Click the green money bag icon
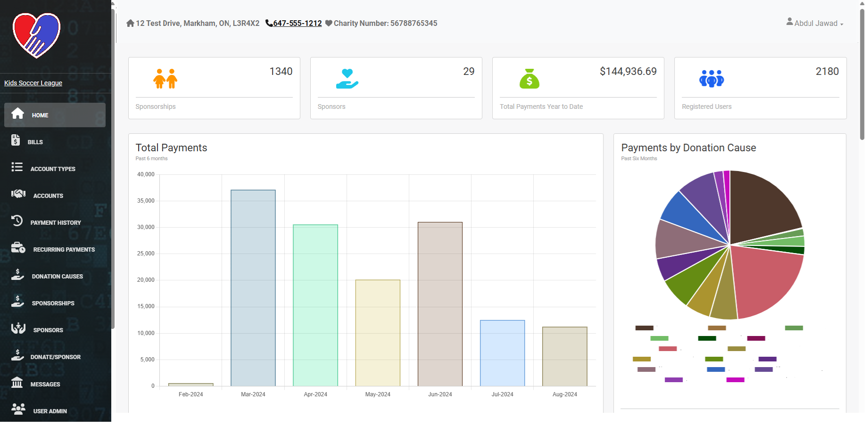 (x=529, y=79)
